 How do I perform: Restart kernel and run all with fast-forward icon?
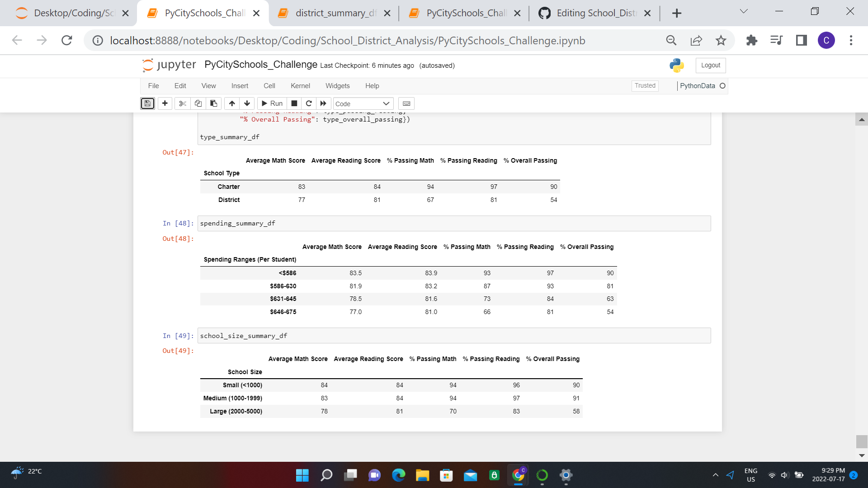tap(323, 103)
